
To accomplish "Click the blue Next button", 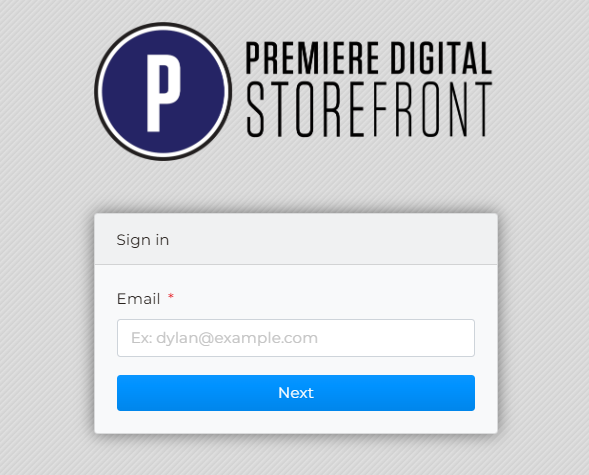I will point(296,393).
